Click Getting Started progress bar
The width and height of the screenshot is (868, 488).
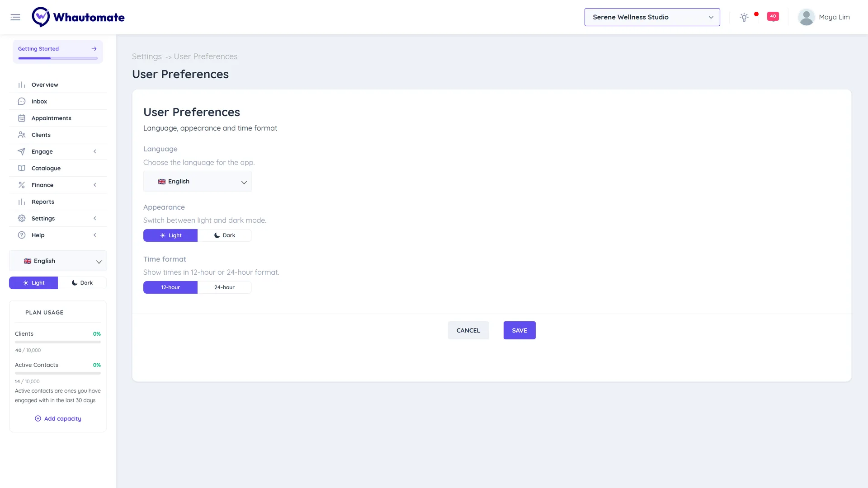click(x=58, y=58)
